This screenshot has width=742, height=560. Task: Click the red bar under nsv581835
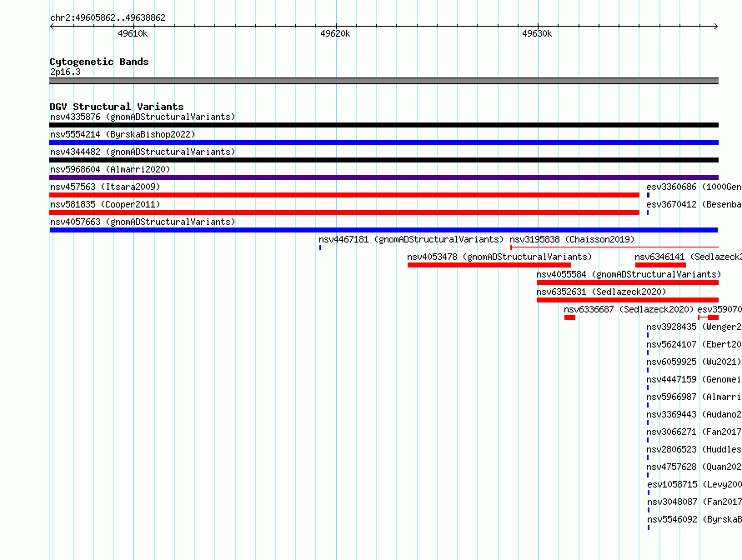344,212
